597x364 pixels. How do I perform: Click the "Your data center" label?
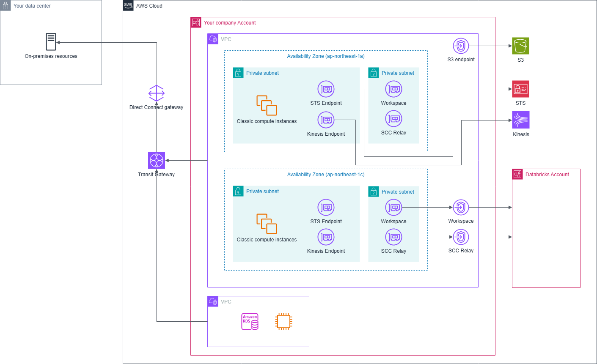(32, 6)
